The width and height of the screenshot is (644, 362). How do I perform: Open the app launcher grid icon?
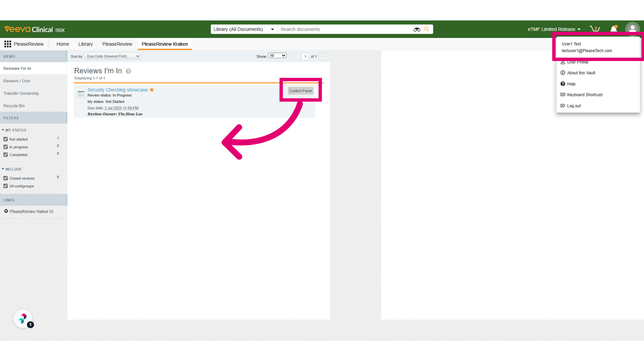tap(8, 44)
